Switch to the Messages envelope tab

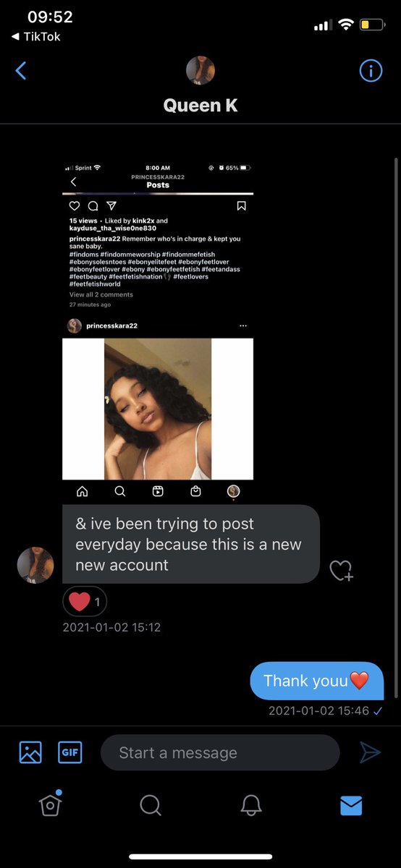tap(351, 804)
